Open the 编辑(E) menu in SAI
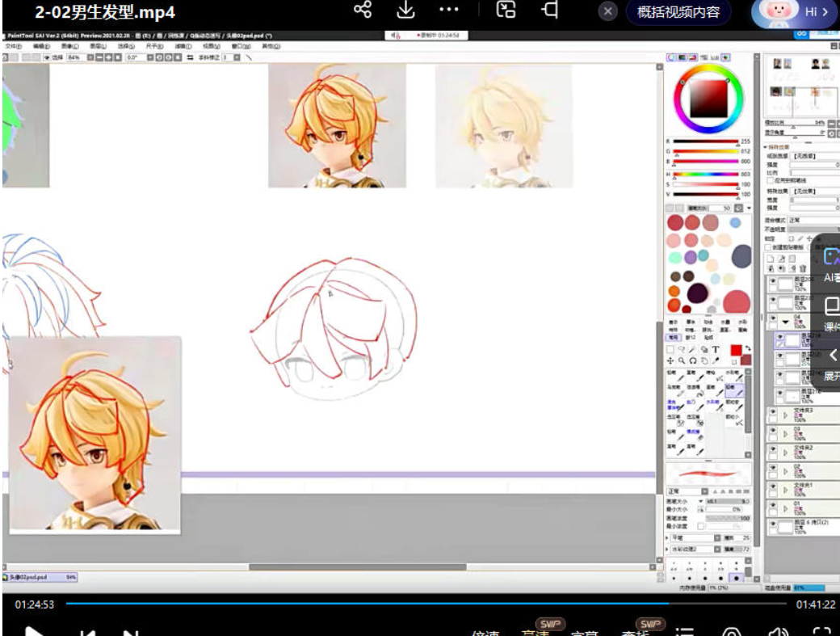This screenshot has height=636, width=840. [x=41, y=47]
